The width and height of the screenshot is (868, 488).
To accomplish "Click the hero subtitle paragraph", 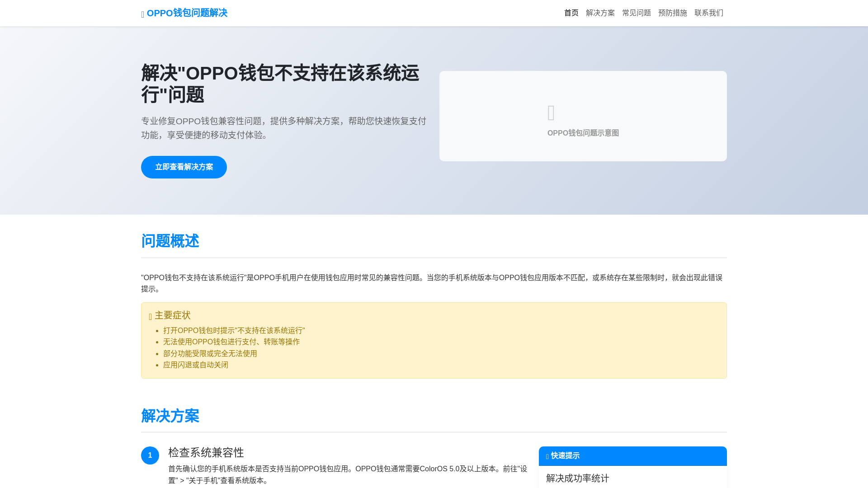I will pos(284,128).
